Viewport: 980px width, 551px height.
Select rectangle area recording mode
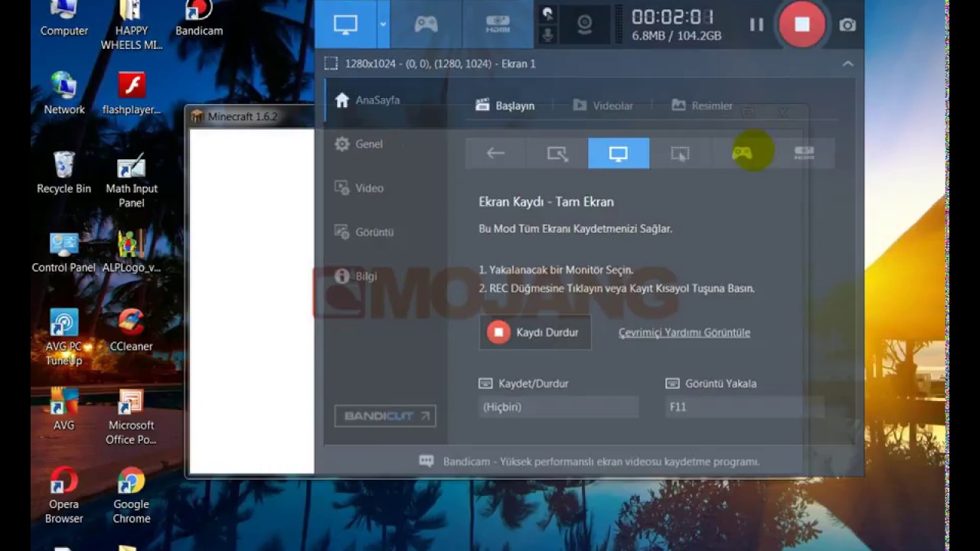[557, 153]
